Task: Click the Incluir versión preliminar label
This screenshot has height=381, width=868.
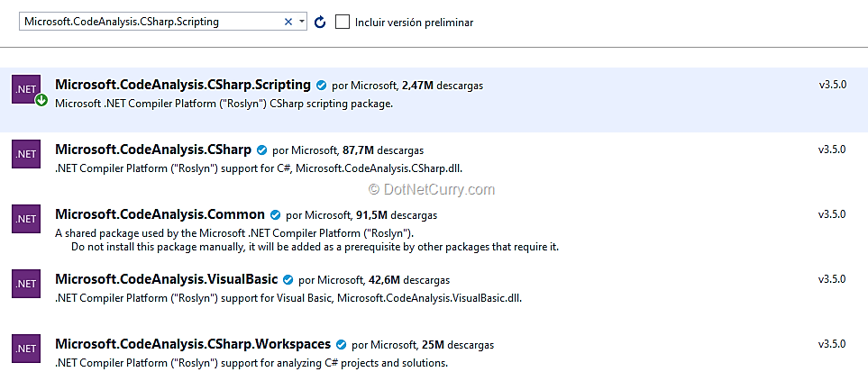Action: click(414, 23)
